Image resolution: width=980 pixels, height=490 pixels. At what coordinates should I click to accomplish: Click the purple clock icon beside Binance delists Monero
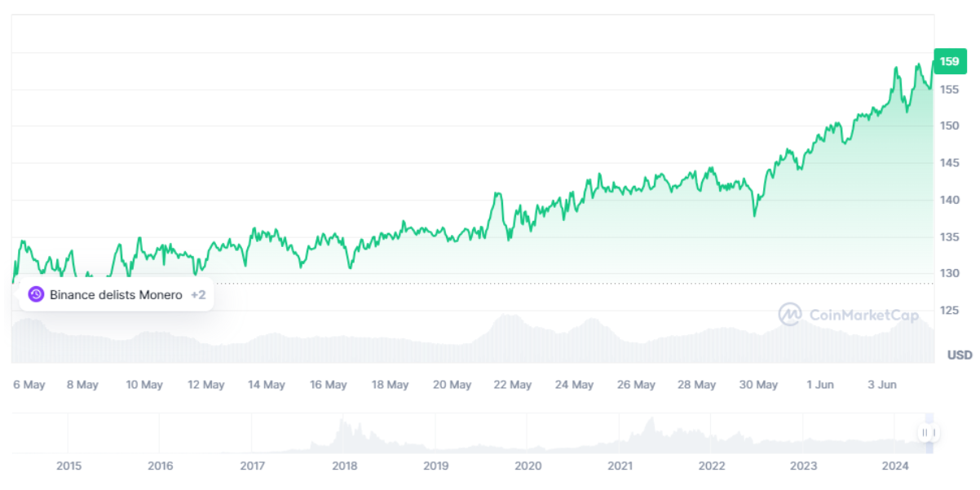[36, 294]
